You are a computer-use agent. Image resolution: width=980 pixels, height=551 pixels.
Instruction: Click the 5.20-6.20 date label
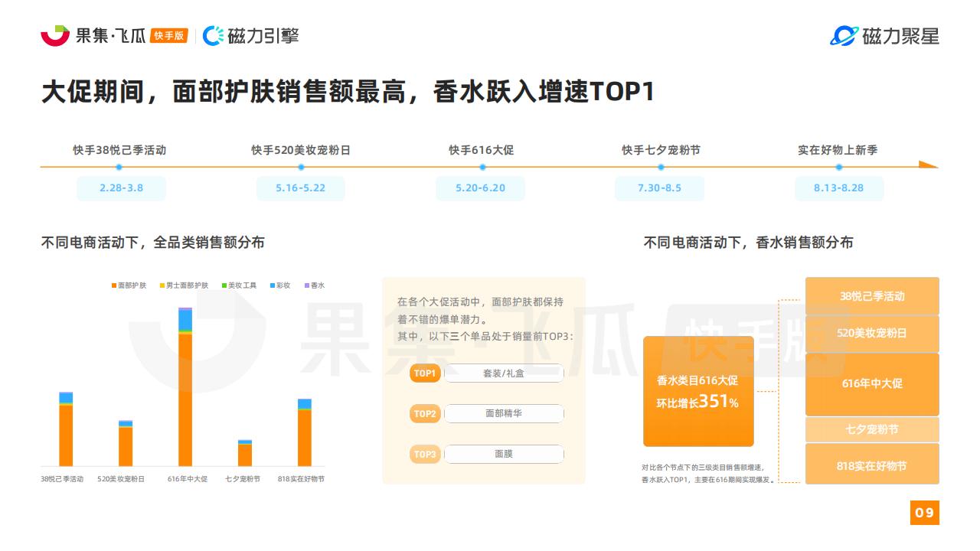pyautogui.click(x=480, y=188)
